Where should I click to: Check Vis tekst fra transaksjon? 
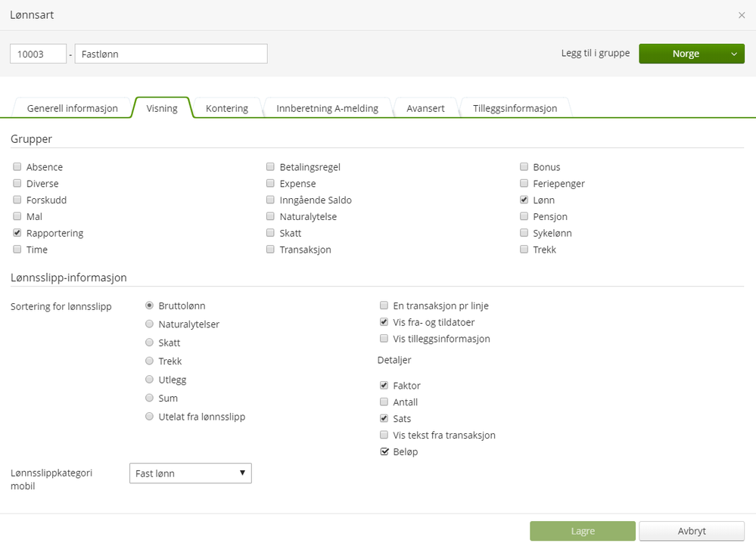pyautogui.click(x=384, y=435)
